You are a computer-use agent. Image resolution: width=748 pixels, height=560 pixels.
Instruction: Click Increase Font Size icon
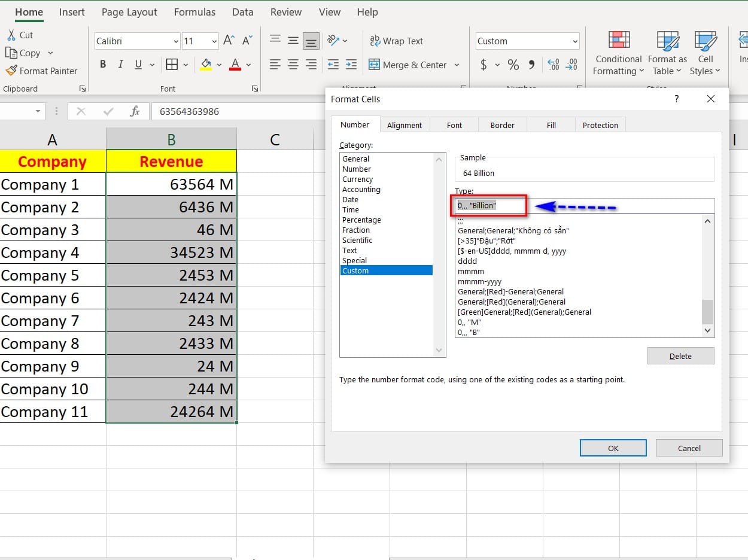(x=229, y=41)
